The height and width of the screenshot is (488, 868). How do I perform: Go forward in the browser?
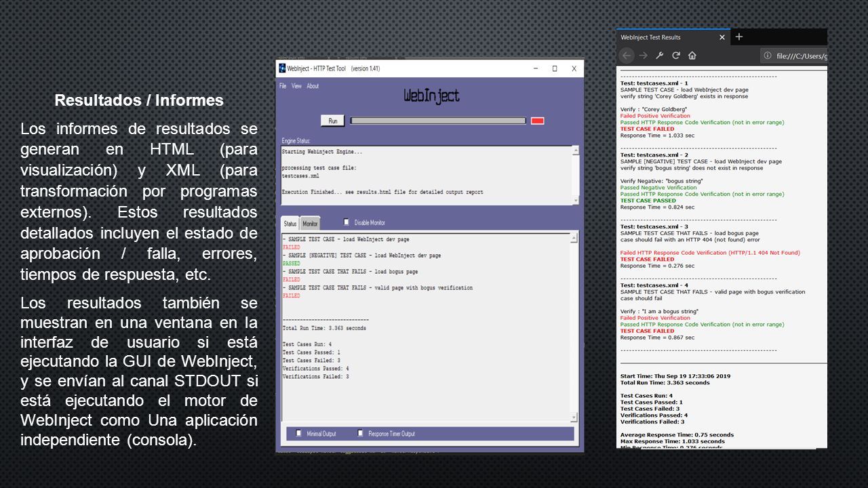pyautogui.click(x=643, y=56)
